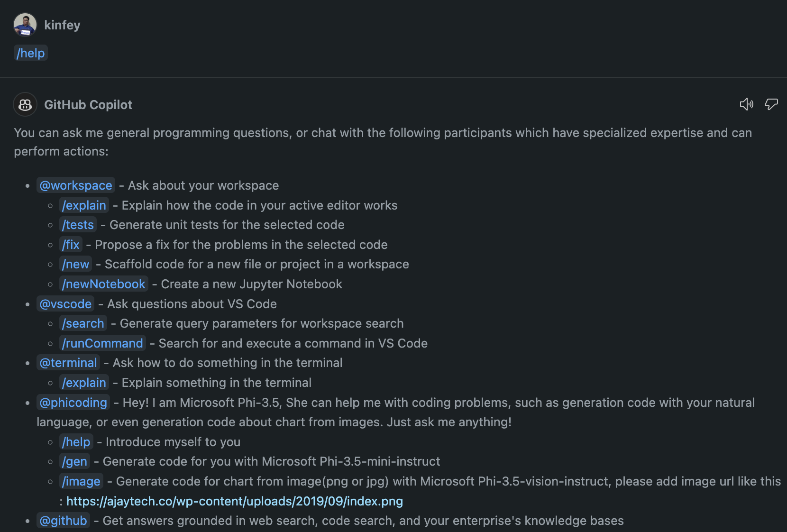Viewport: 787px width, 532px height.
Task: Click the read aloud speaker icon
Action: click(x=747, y=104)
